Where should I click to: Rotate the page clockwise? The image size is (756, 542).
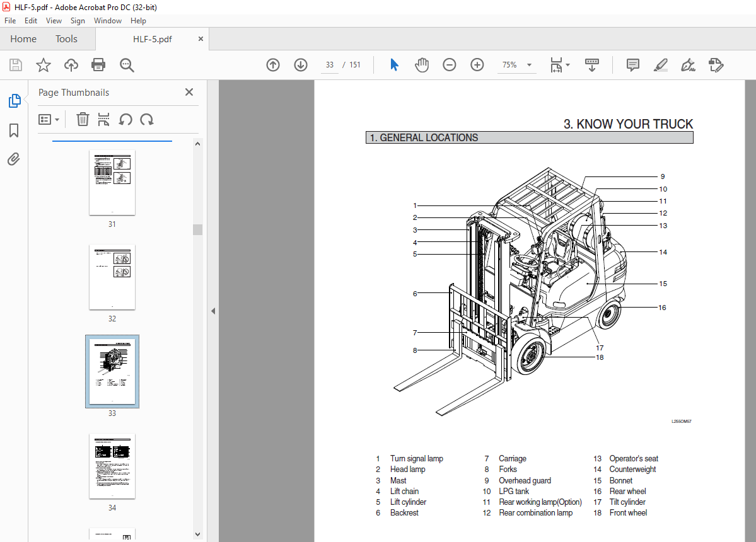[146, 119]
